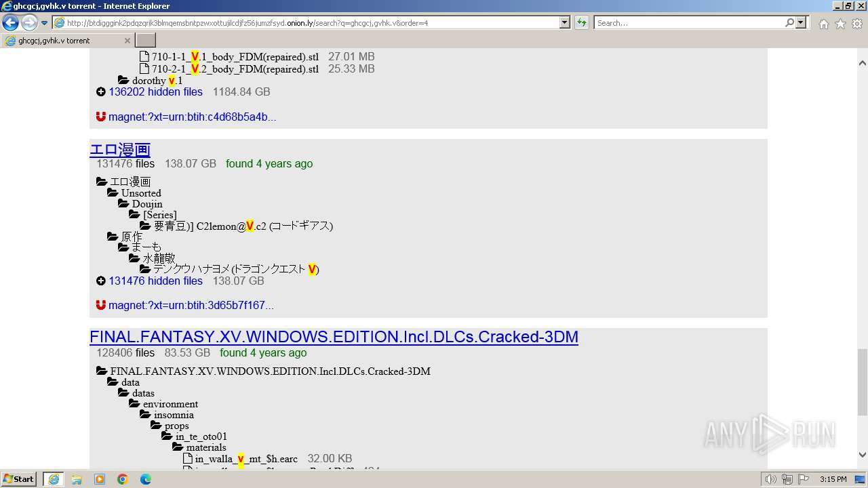Open the volume speaker tray icon
Viewport: 868px width, 488px height.
coord(771,479)
